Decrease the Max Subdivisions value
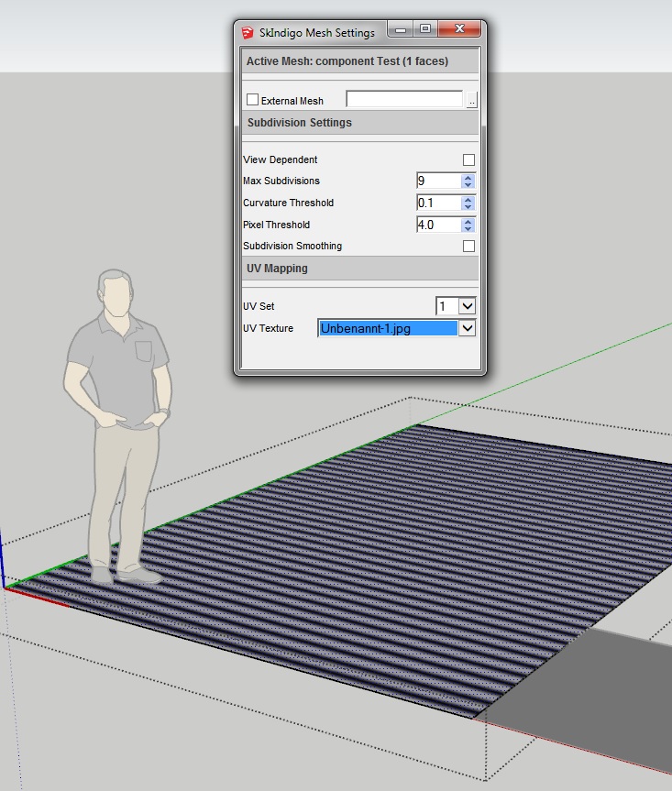This screenshot has height=791, width=672. (468, 185)
